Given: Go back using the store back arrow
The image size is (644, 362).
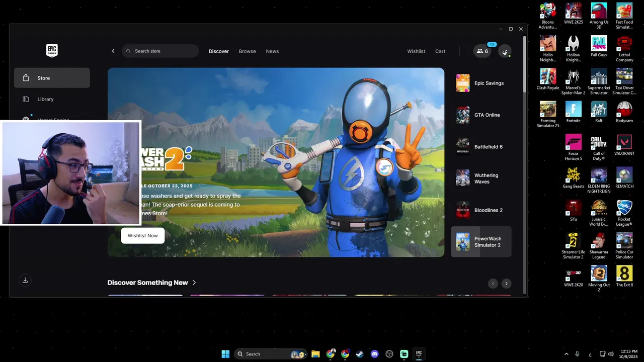Looking at the screenshot, I should coord(113,51).
